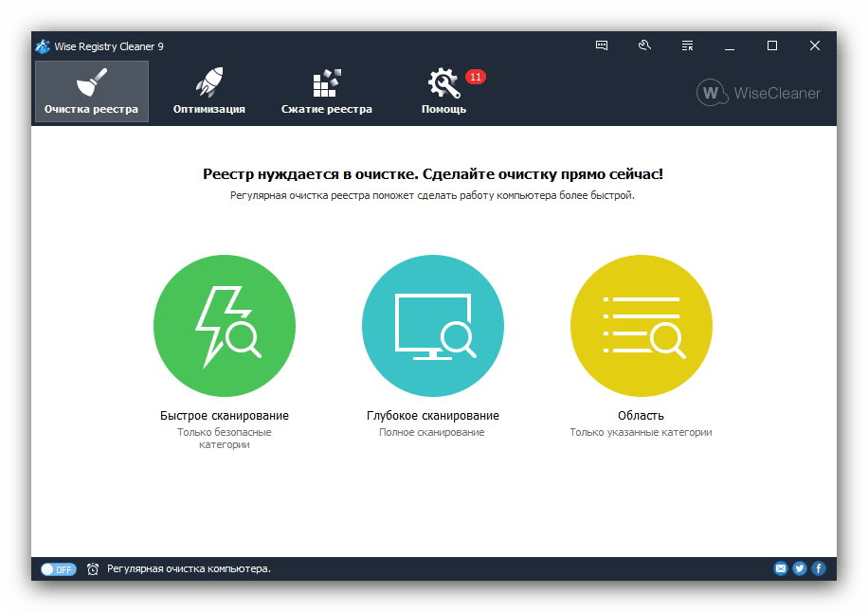Select the Очистка реестра brush icon
The width and height of the screenshot is (868, 612).
coord(91,81)
